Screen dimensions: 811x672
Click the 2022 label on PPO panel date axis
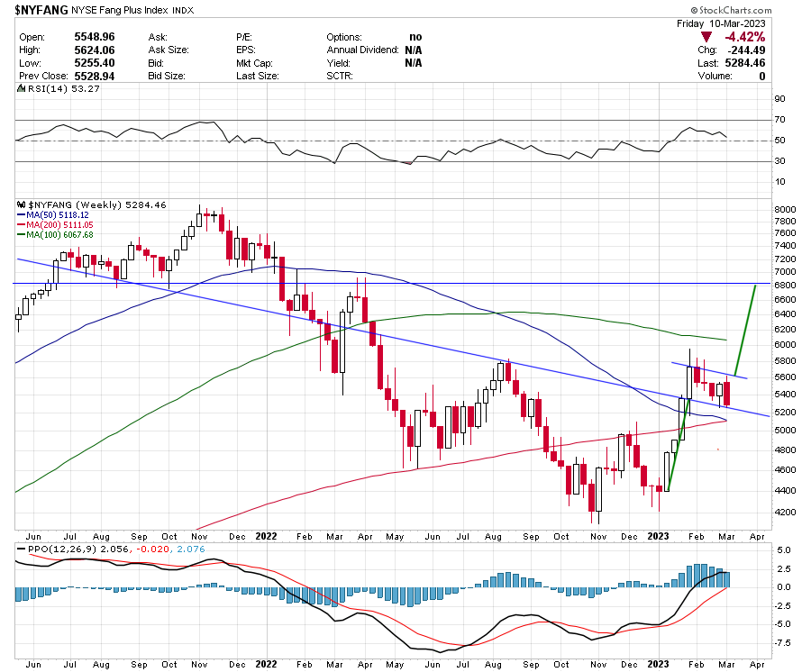coord(266,664)
